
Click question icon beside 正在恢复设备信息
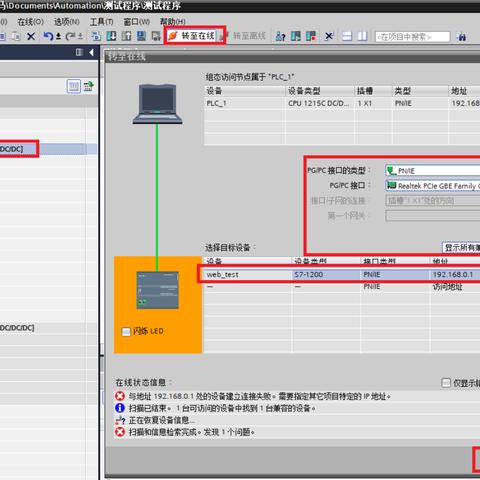click(120, 420)
